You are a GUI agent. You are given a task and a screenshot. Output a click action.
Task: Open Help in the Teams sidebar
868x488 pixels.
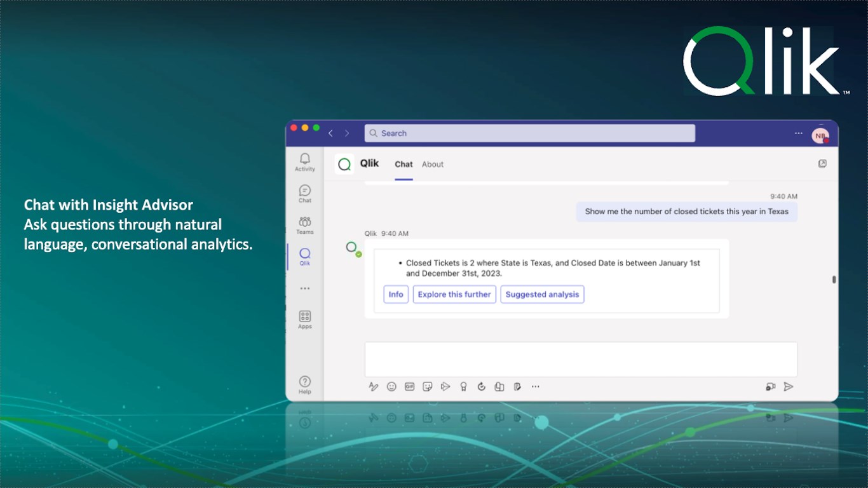pos(305,384)
